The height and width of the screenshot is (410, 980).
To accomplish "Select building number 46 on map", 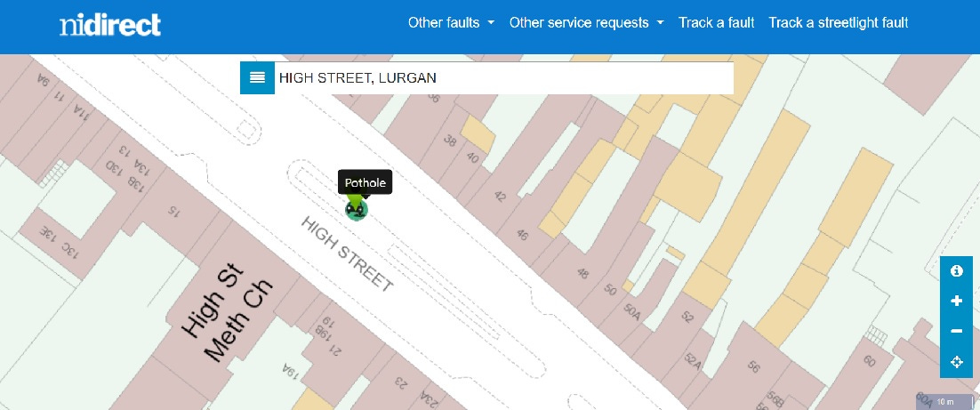I will [522, 236].
